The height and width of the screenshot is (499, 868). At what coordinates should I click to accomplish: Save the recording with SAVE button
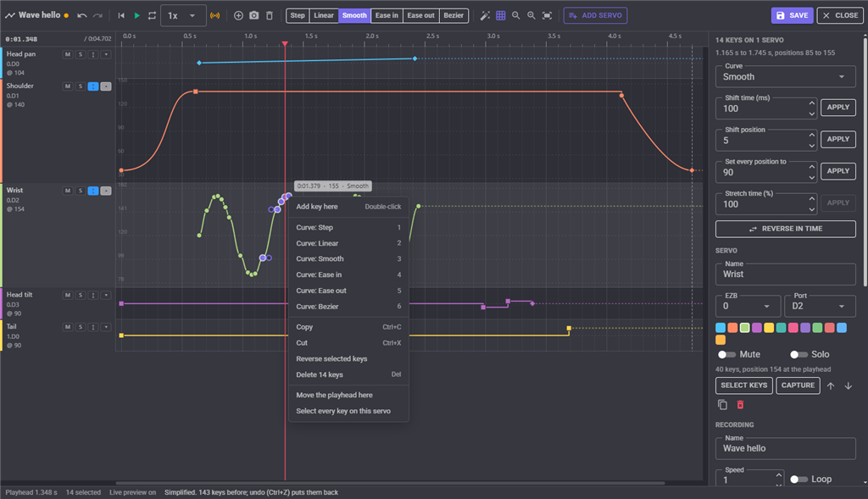pyautogui.click(x=792, y=15)
